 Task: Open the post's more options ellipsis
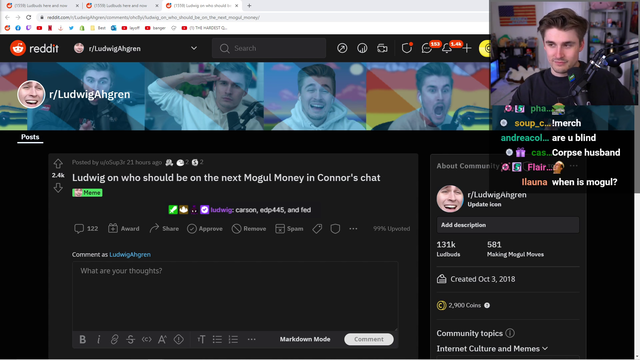[353, 229]
